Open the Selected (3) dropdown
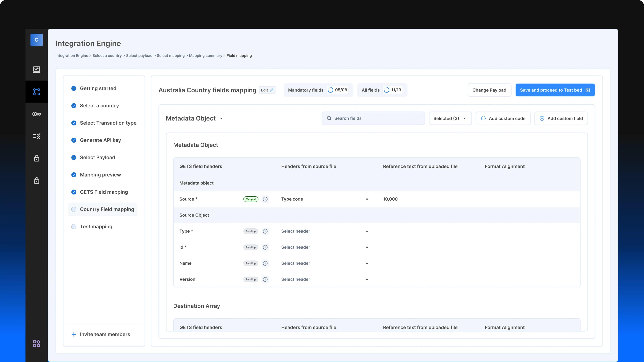The width and height of the screenshot is (644, 362). (x=450, y=118)
